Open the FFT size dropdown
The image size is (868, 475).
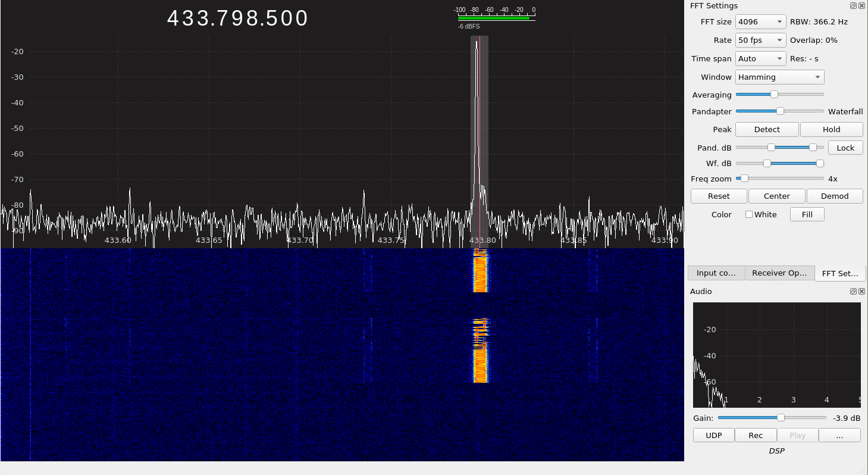(761, 21)
